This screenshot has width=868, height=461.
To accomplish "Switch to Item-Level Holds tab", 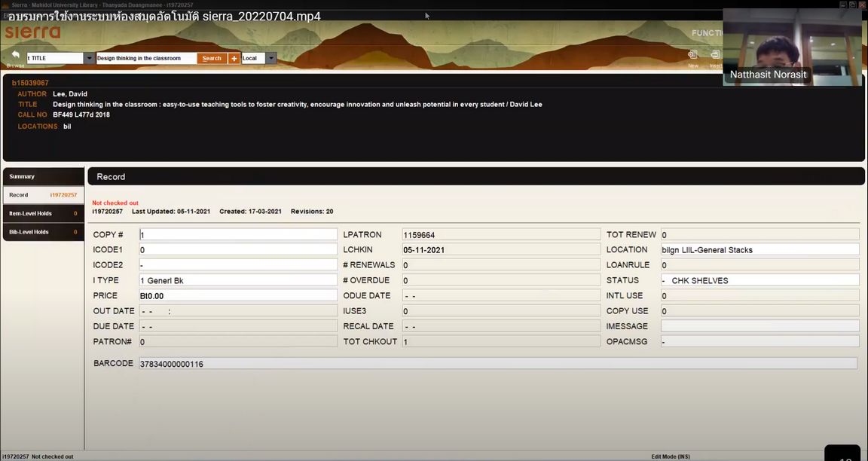I will click(x=41, y=213).
